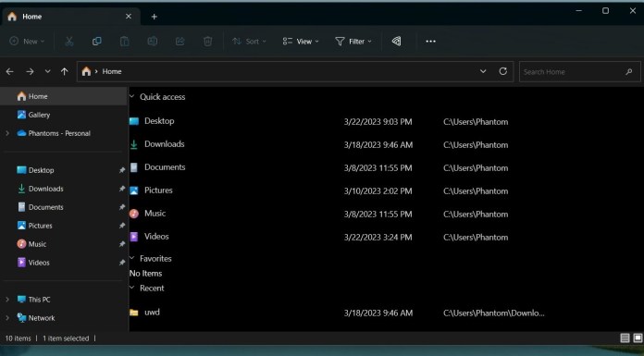The image size is (644, 356).
Task: Click the Share icon in toolbar
Action: [x=180, y=41]
